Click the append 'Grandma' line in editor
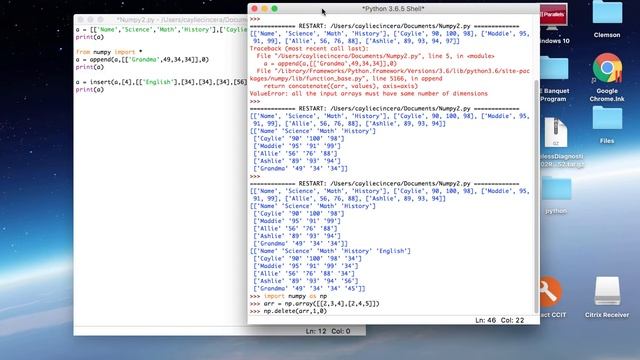640x360 pixels. tap(142, 60)
